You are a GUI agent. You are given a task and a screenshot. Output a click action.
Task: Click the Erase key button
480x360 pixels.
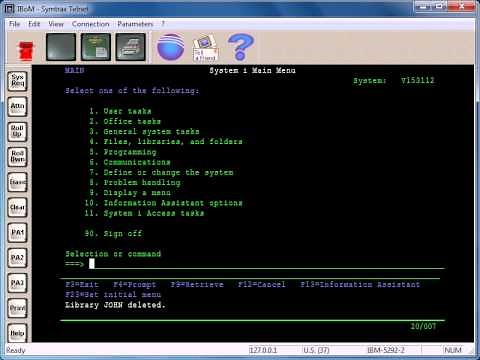17,182
